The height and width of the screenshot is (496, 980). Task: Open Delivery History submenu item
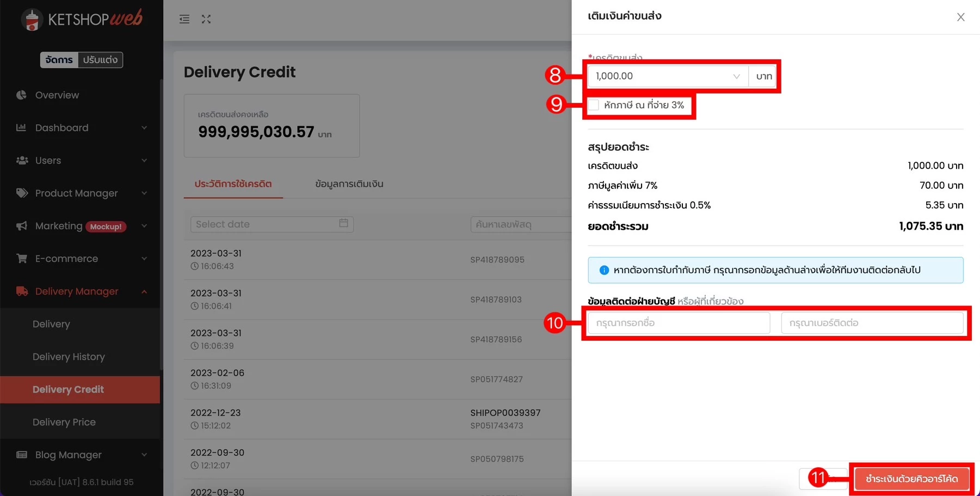point(69,357)
